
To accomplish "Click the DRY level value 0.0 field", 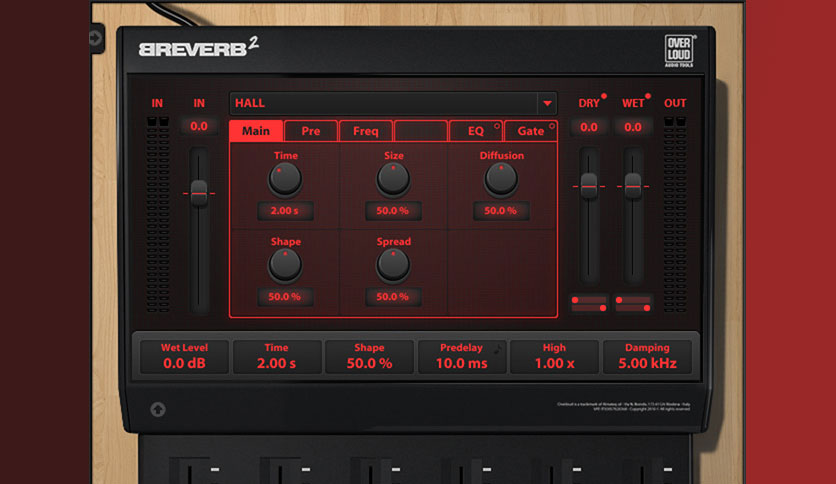I will [589, 127].
